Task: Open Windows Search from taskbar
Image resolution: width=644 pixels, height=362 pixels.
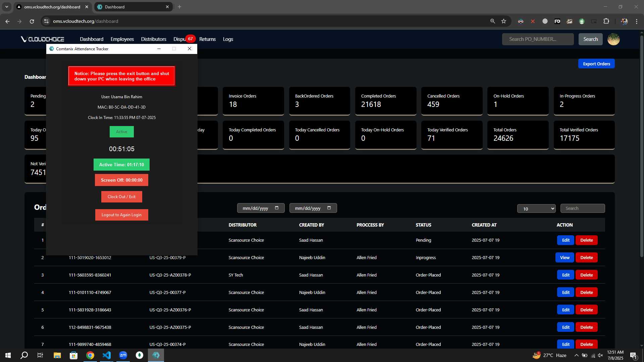Action: point(24,355)
